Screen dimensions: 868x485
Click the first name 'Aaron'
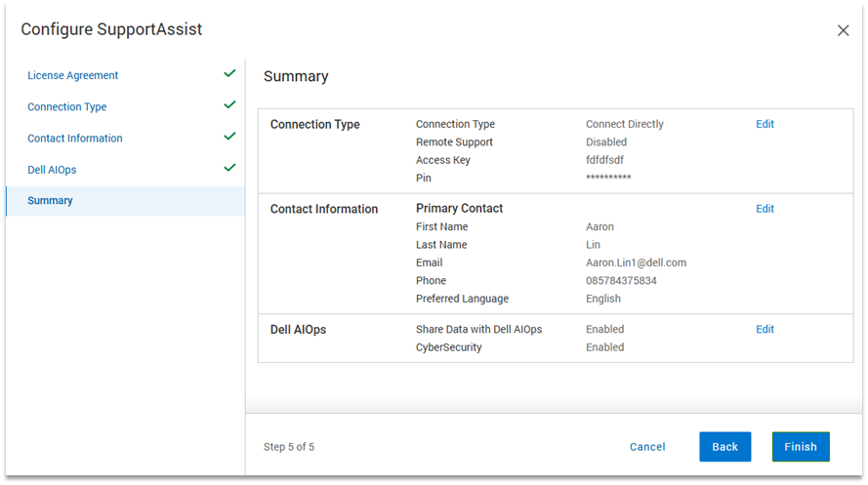[x=599, y=226]
